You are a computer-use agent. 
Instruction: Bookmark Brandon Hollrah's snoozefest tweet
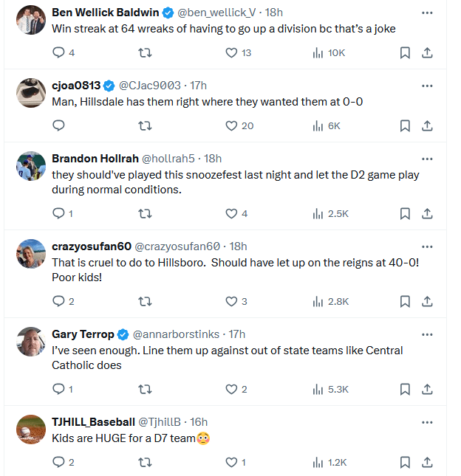coord(405,213)
